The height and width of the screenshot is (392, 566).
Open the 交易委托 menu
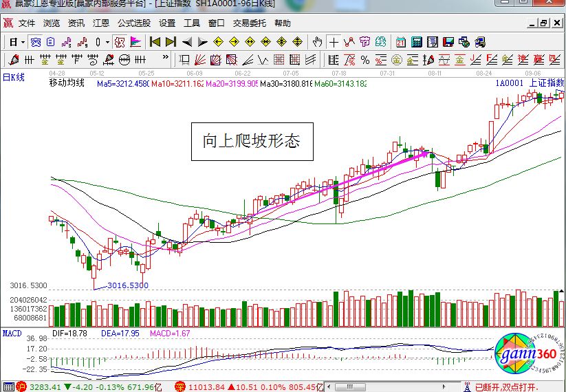[249, 23]
